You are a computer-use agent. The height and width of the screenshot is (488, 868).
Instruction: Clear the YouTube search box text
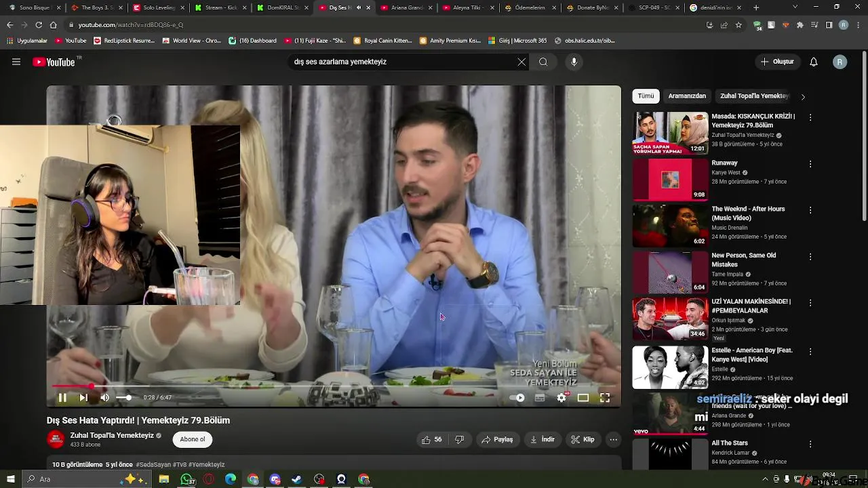click(x=521, y=62)
